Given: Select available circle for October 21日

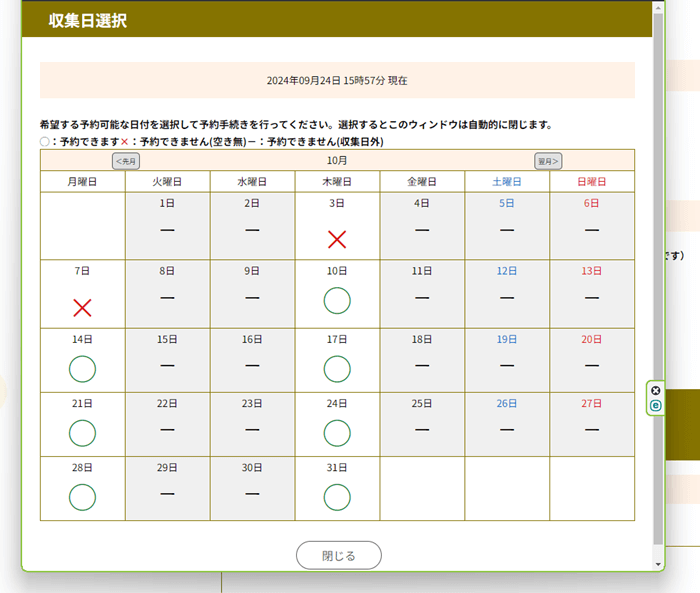Looking at the screenshot, I should [83, 433].
